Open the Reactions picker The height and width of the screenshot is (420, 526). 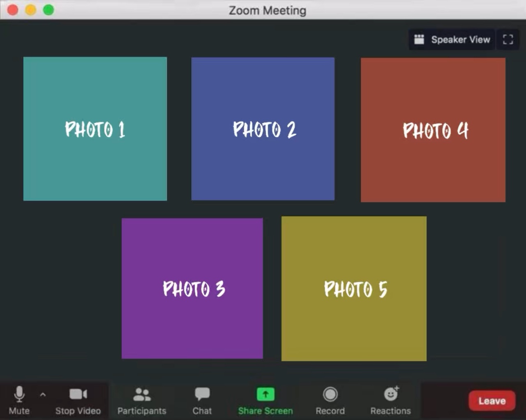[x=390, y=400]
